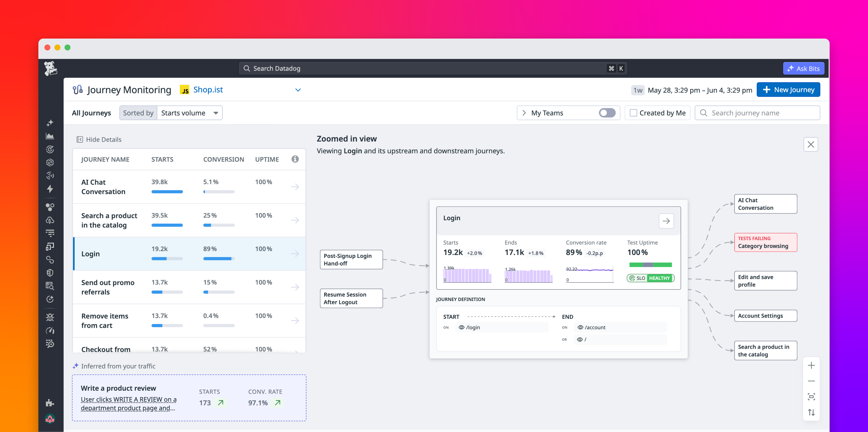Viewport: 868px width, 432px height.
Task: Fit journey map to screen
Action: 811,397
